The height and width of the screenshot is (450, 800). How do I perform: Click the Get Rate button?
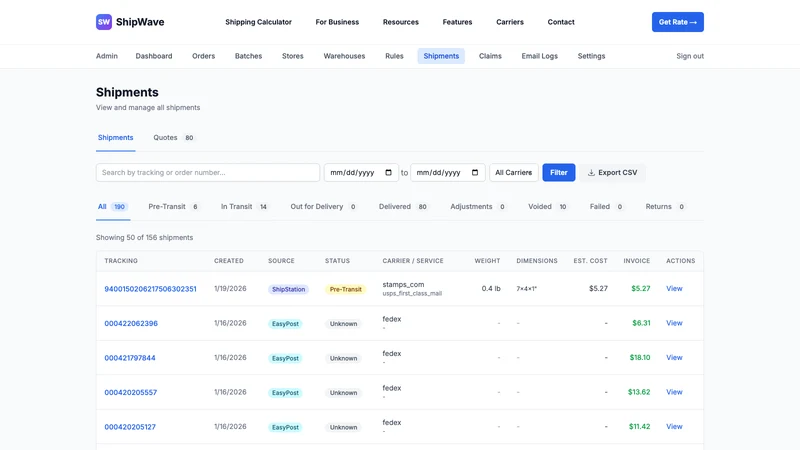(x=678, y=22)
